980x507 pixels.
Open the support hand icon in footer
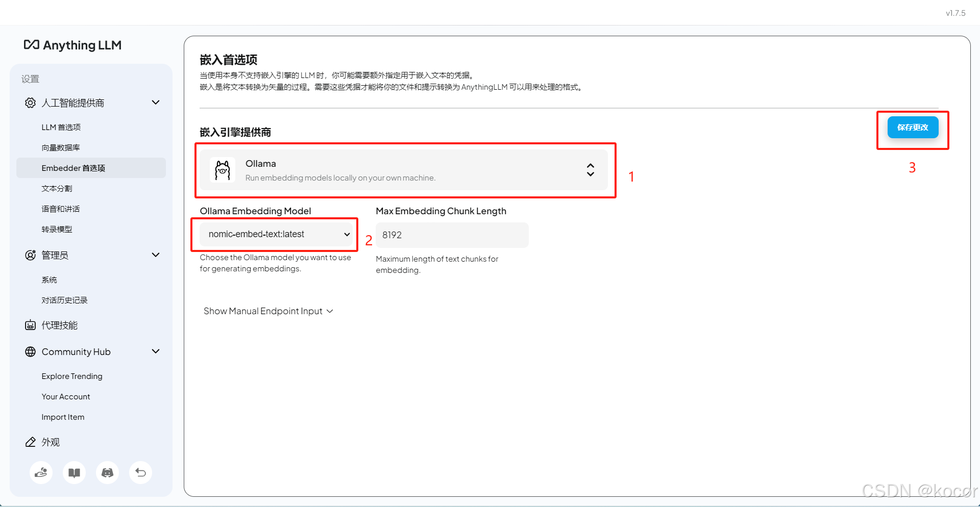(41, 473)
